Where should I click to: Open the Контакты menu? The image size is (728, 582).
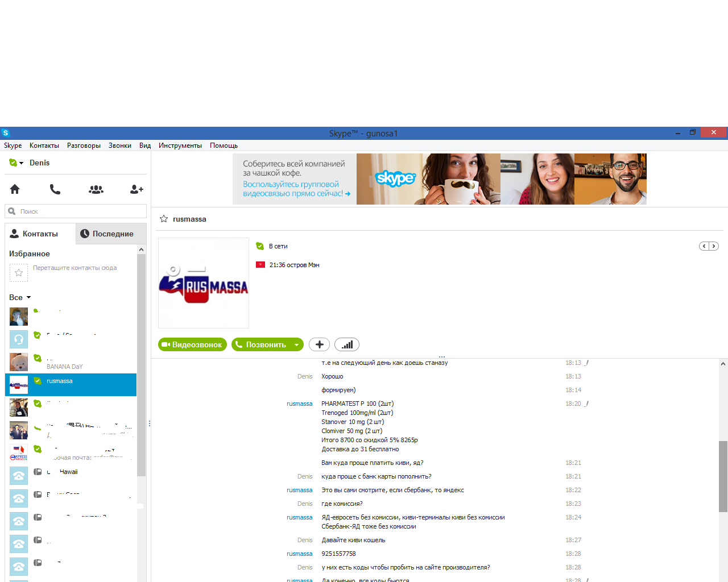(44, 145)
